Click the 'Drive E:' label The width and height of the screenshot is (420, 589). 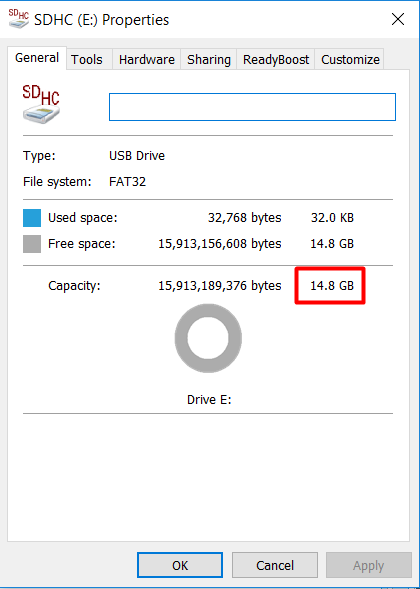209,400
